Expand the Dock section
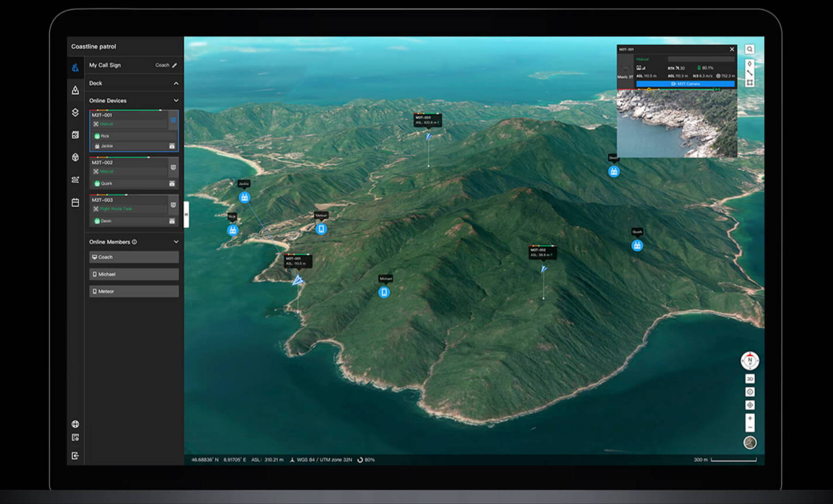 click(176, 84)
